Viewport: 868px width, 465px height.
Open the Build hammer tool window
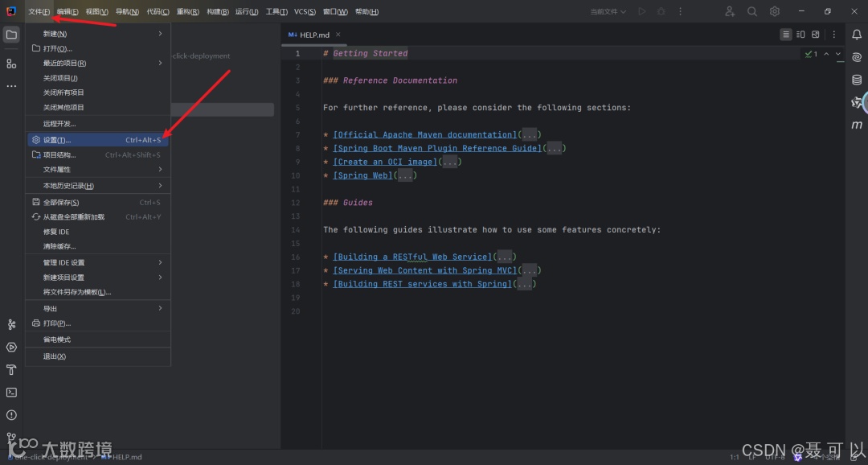(11, 370)
